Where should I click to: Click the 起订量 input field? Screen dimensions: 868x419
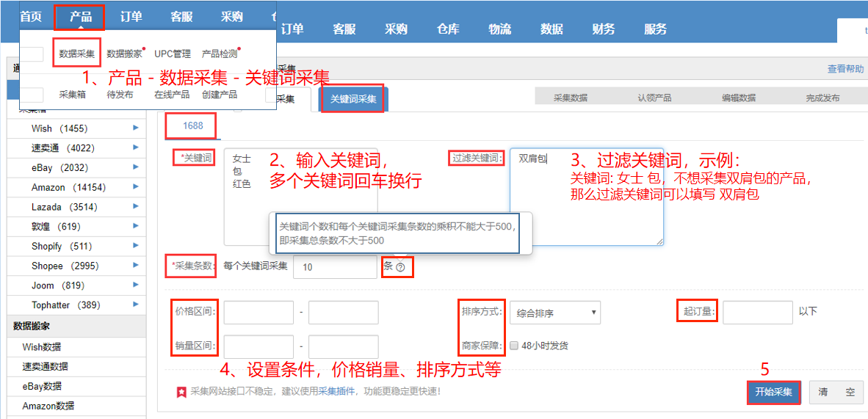[757, 312]
